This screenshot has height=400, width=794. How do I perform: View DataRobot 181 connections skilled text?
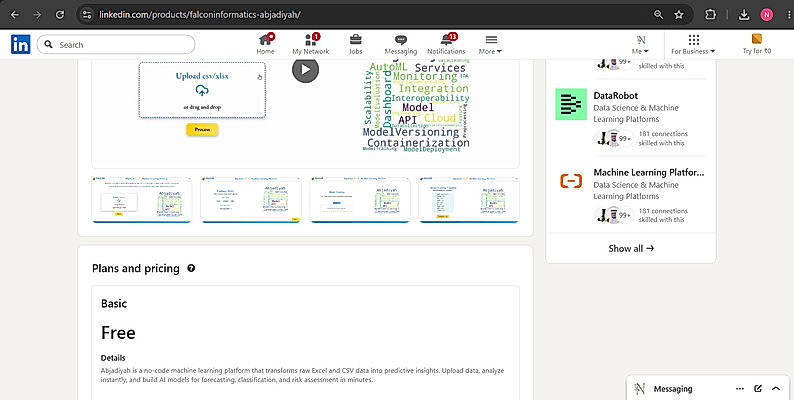(x=663, y=138)
